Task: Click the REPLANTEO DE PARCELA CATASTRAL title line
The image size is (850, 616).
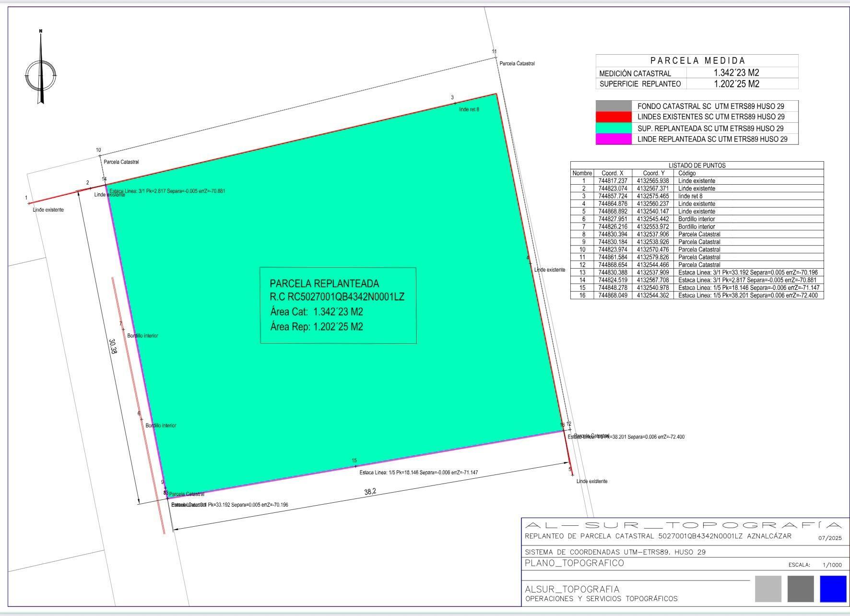Action: click(x=658, y=536)
